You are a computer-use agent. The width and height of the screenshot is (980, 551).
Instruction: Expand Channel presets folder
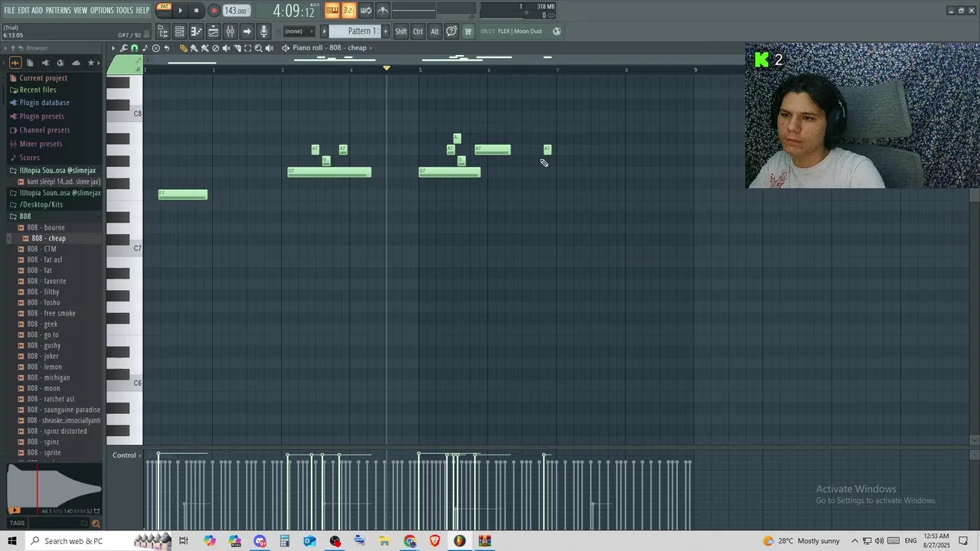44,130
